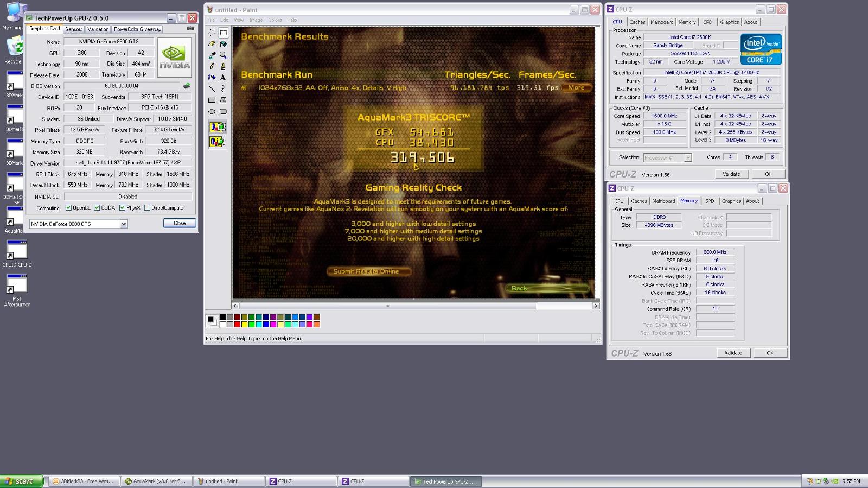This screenshot has height=488, width=868.
Task: Click the Close button in GPU-Z
Action: 180,223
